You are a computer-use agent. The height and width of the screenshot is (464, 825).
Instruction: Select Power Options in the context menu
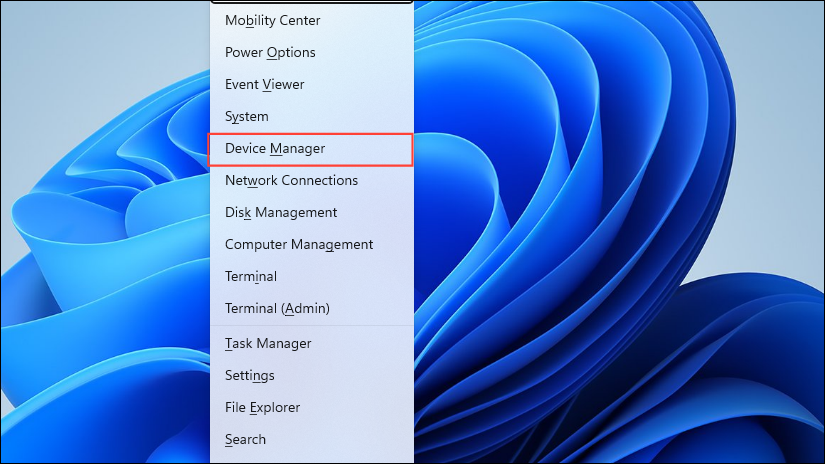click(270, 52)
